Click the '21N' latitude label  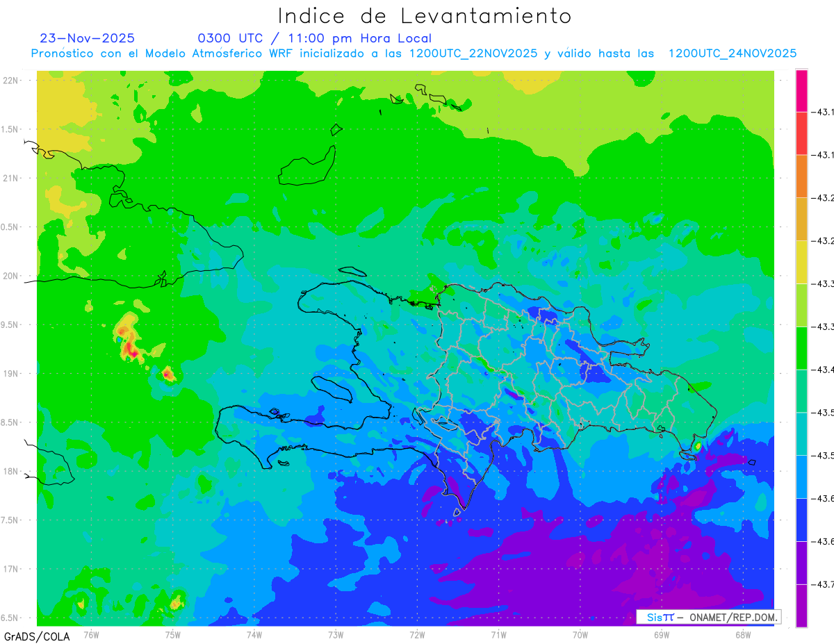point(10,179)
